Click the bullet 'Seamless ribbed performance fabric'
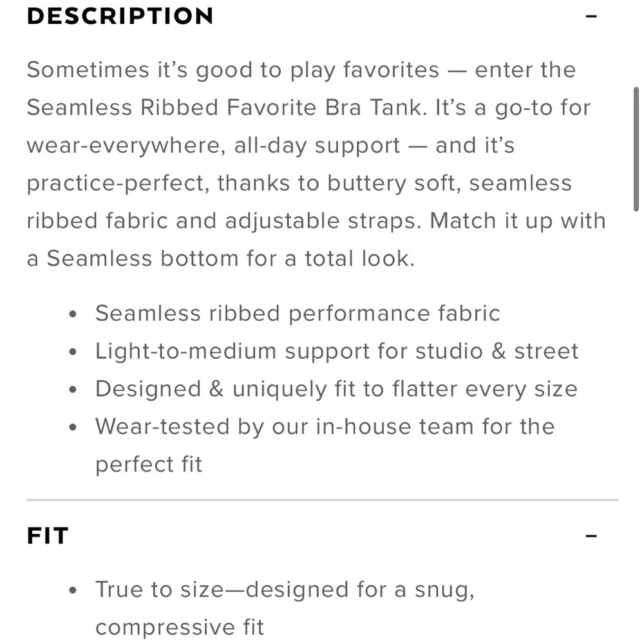The width and height of the screenshot is (644, 644). (298, 314)
